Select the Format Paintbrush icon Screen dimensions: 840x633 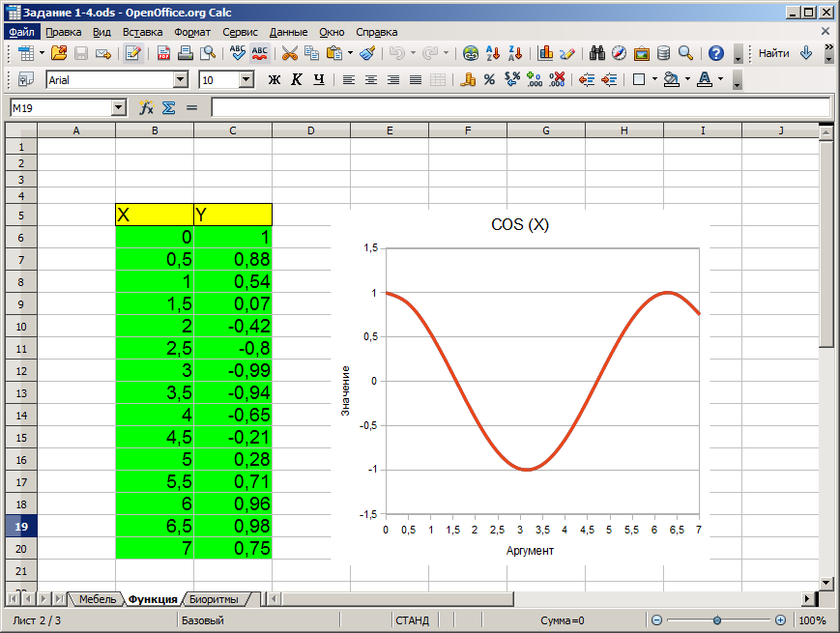pyautogui.click(x=367, y=53)
